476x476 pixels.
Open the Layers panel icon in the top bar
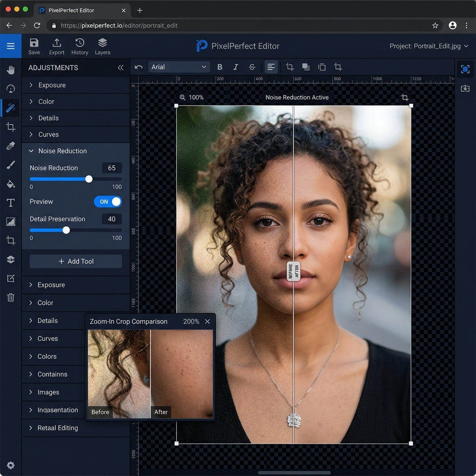(x=102, y=42)
